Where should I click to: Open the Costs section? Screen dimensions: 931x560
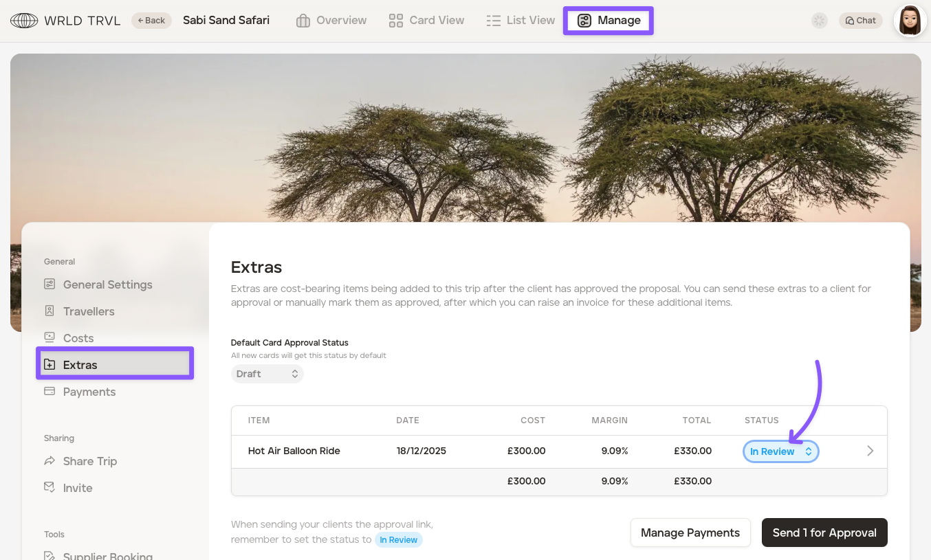[x=78, y=338]
